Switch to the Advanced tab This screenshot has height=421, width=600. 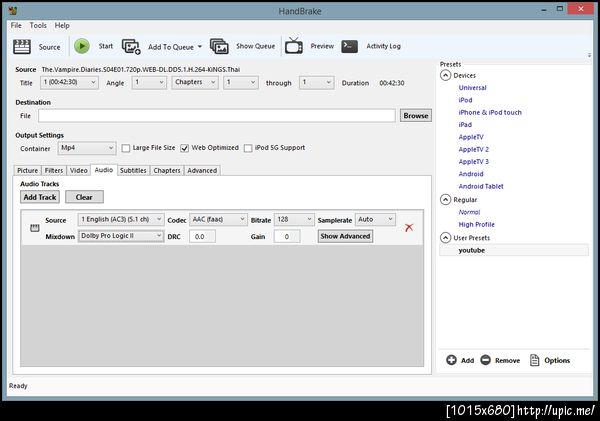pos(202,170)
